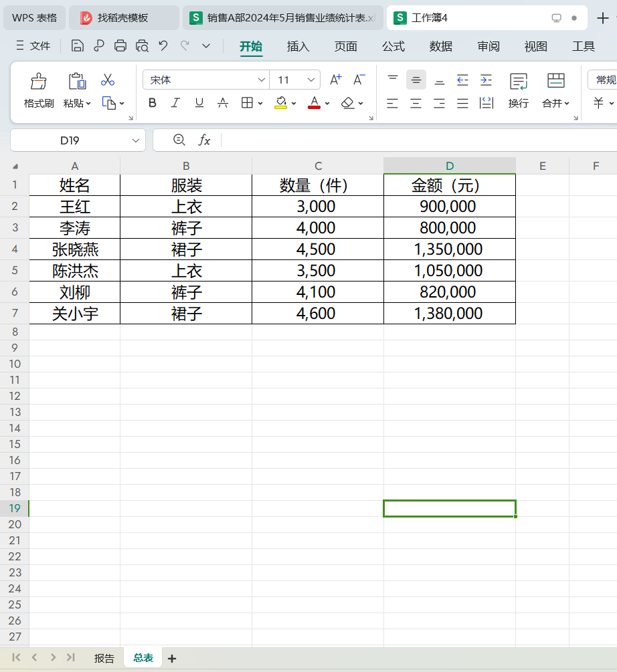Toggle Underline formatting

point(199,103)
